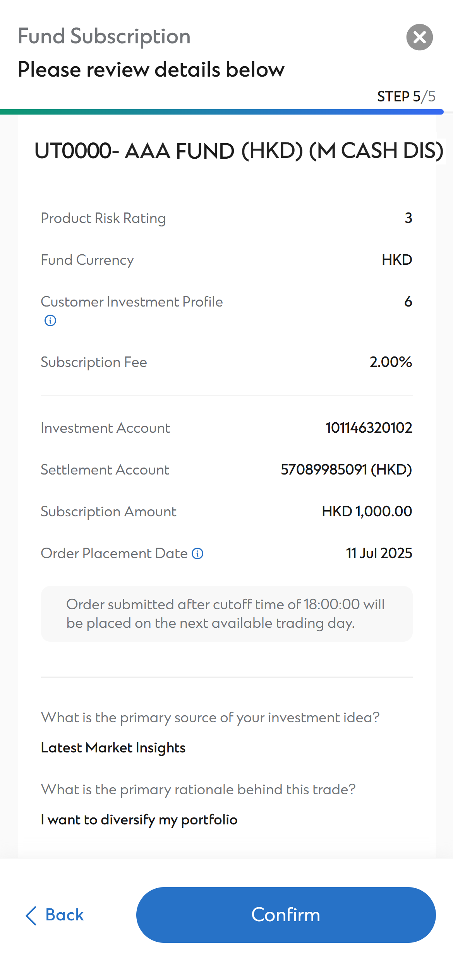This screenshot has height=980, width=453.
Task: Click the Subscription Fee percentage
Action: 390,362
